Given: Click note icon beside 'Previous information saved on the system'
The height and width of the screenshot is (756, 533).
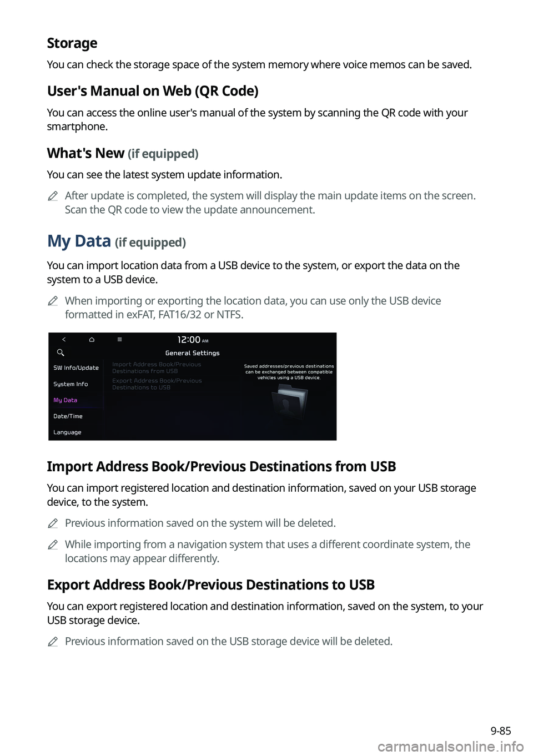Looking at the screenshot, I should point(53,523).
